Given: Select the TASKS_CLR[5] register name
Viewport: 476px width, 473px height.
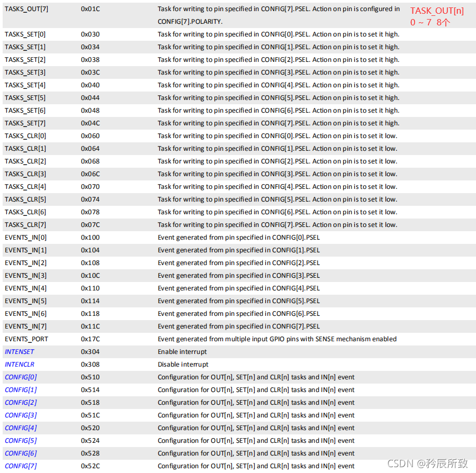Looking at the screenshot, I should (x=25, y=199).
